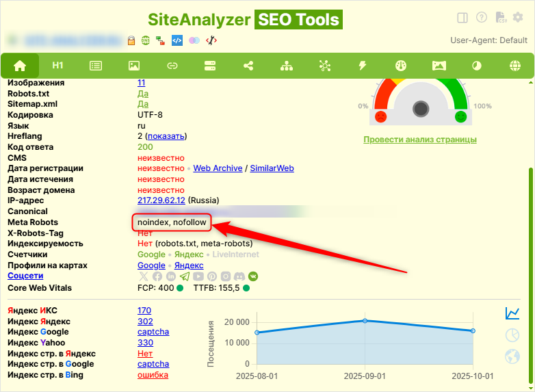Toggle the side panel layout icon

pyautogui.click(x=462, y=17)
